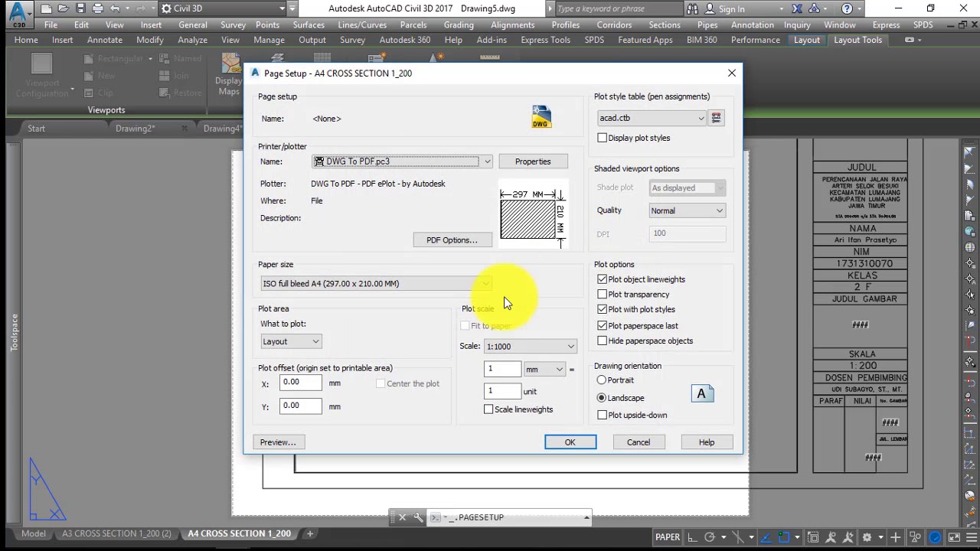Click the search binoculars icon

pos(692,8)
